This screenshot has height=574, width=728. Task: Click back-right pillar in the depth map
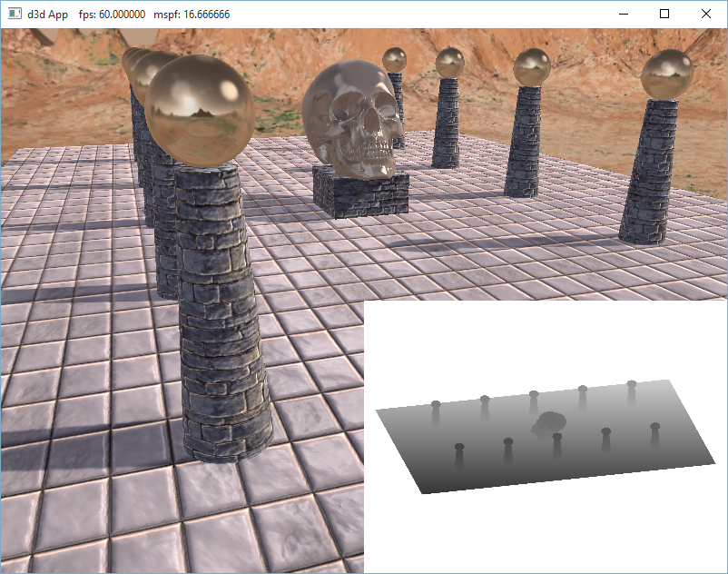coord(632,392)
